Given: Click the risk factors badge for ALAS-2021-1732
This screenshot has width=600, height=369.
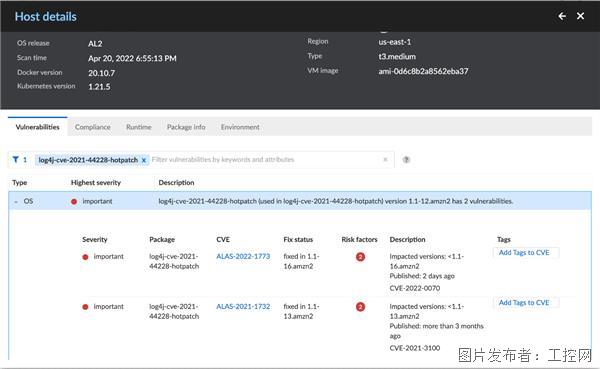Looking at the screenshot, I should pos(360,307).
